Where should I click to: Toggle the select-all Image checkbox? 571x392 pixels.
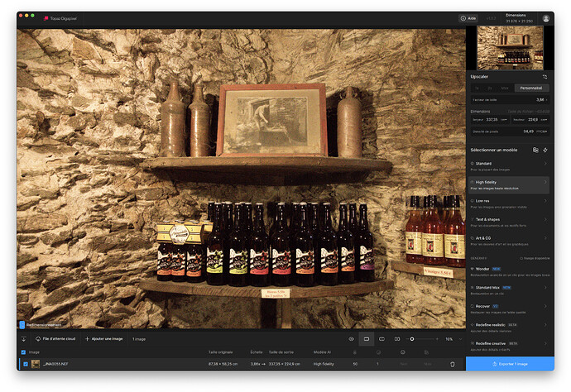point(23,351)
